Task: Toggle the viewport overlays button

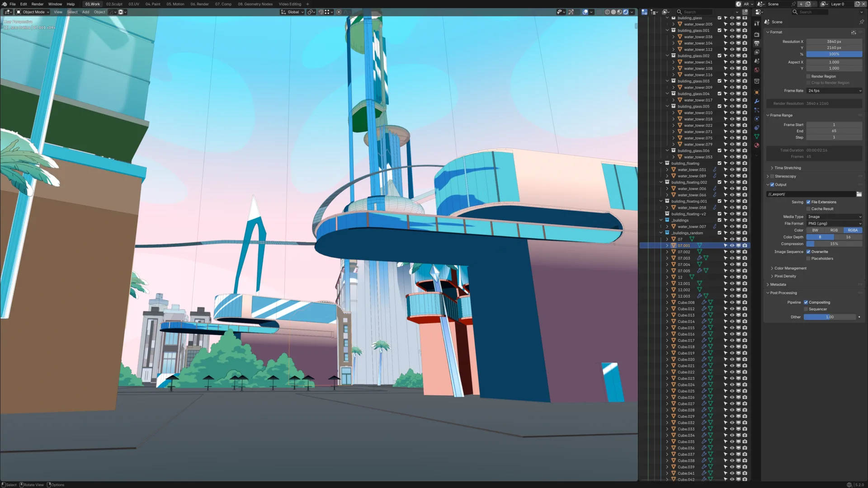Action: pos(585,12)
